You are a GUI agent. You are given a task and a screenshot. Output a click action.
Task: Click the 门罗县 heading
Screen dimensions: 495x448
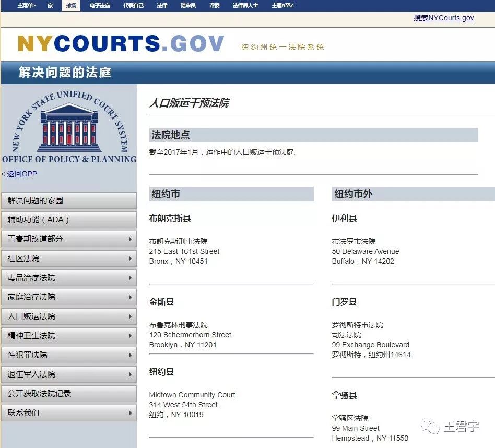pyautogui.click(x=345, y=302)
